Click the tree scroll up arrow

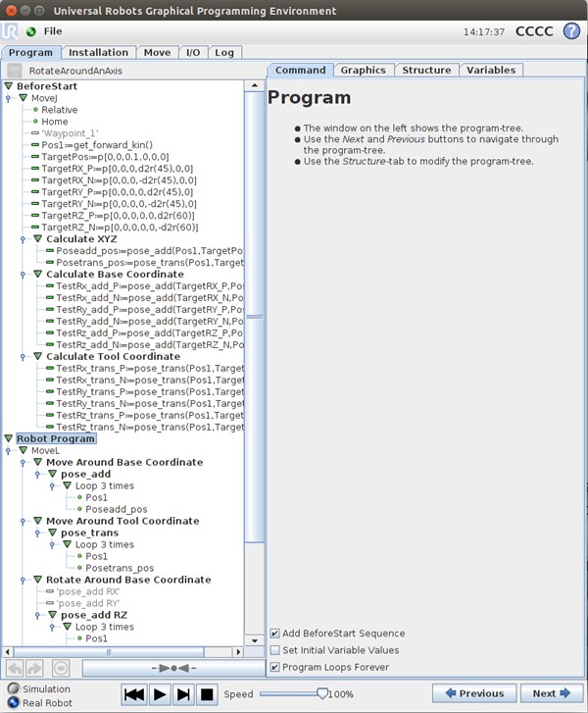(255, 86)
